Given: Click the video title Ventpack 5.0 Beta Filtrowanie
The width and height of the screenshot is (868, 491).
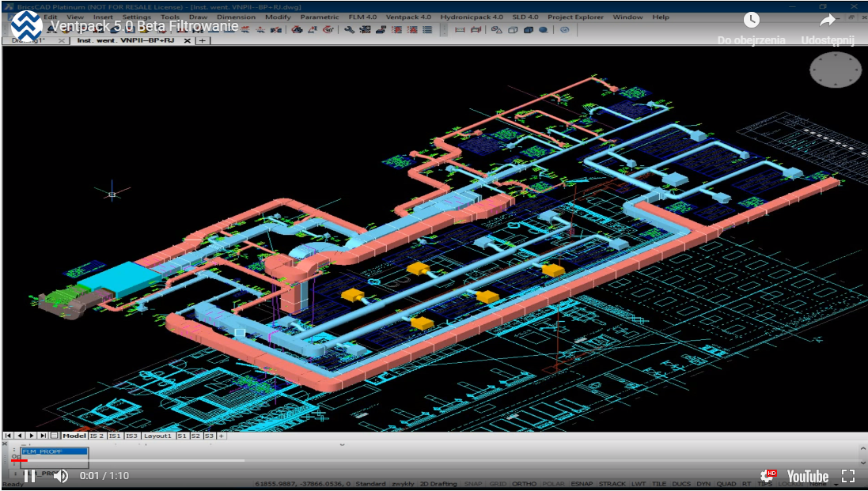Looking at the screenshot, I should (144, 26).
